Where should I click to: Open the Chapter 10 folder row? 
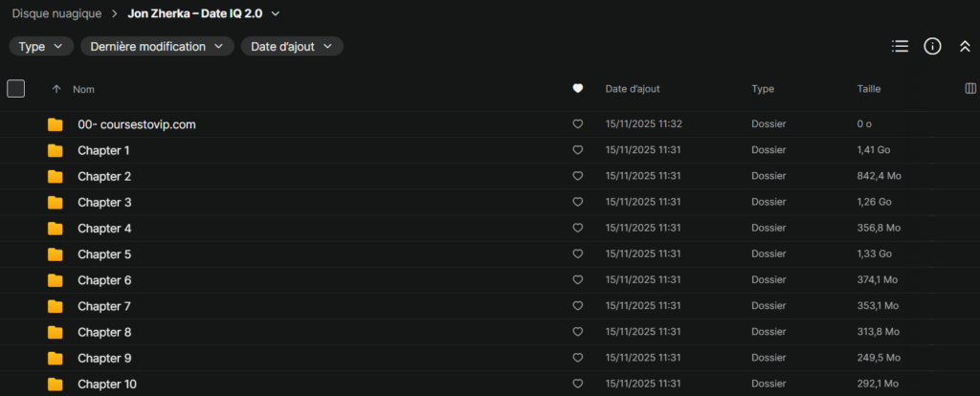click(107, 384)
